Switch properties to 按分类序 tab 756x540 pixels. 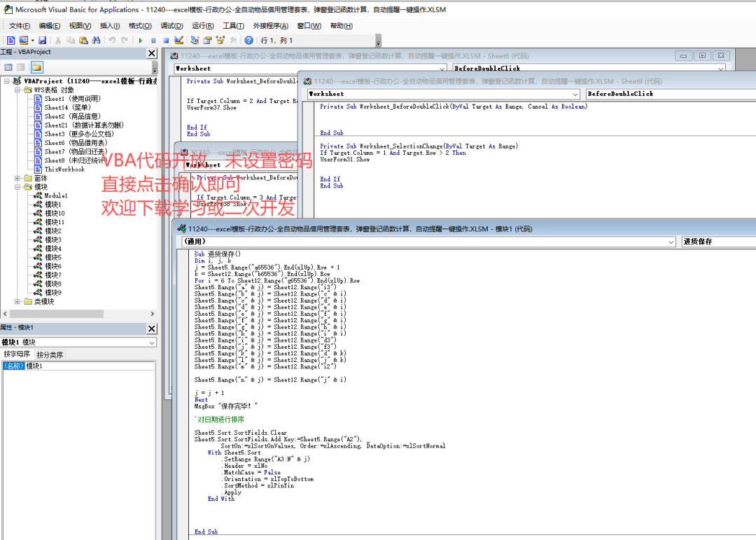pos(50,354)
